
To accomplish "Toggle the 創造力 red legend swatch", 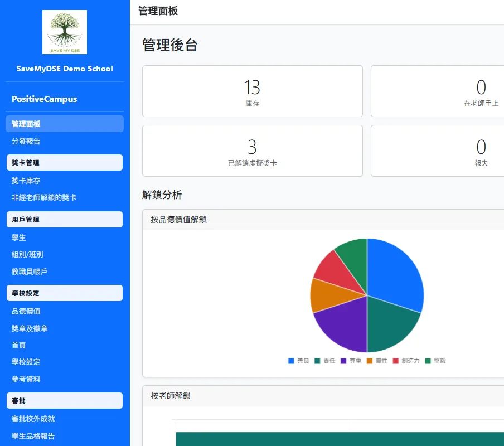I will [396, 361].
